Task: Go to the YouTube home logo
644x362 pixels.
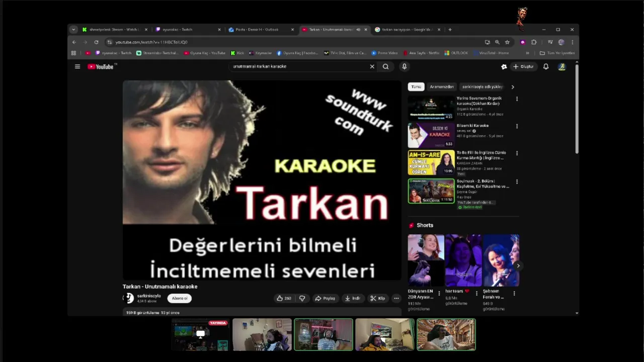Action: pyautogui.click(x=101, y=66)
